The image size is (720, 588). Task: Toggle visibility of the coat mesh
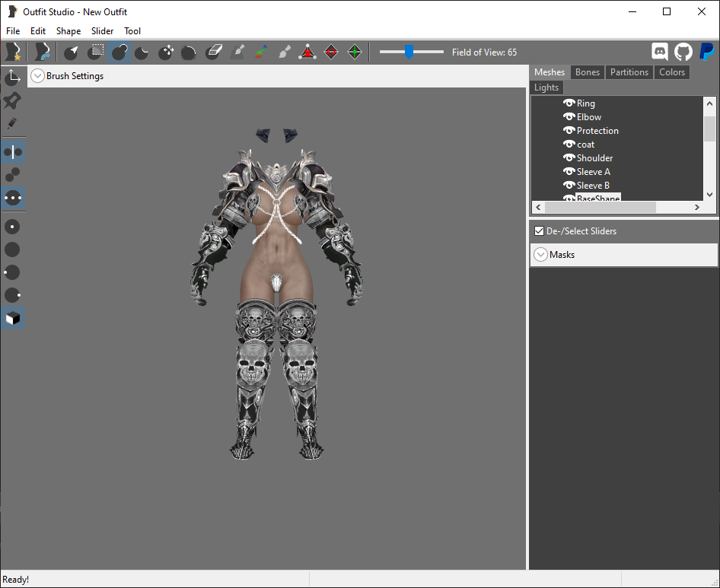tap(569, 144)
